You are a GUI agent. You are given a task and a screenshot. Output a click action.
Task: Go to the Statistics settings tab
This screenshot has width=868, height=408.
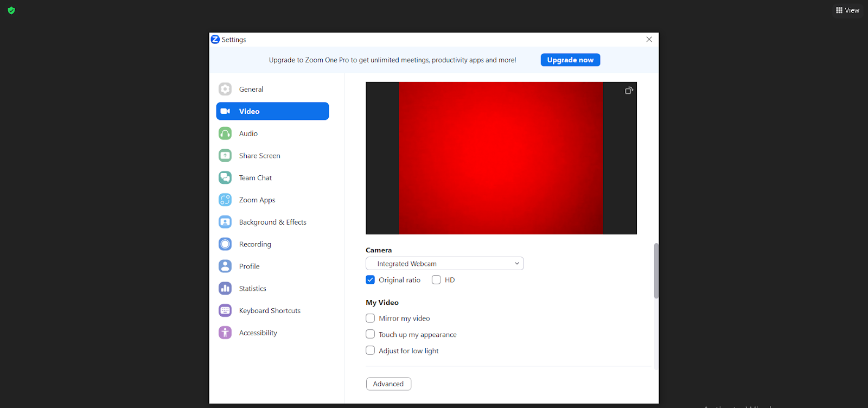tap(253, 289)
